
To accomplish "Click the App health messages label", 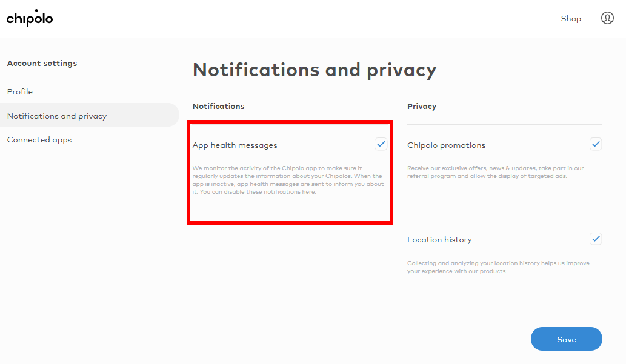I will tap(235, 145).
